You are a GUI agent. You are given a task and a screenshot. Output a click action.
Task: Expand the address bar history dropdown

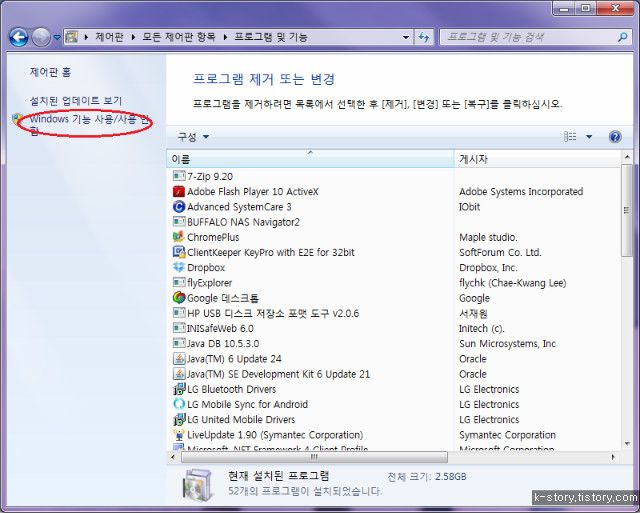click(x=406, y=37)
